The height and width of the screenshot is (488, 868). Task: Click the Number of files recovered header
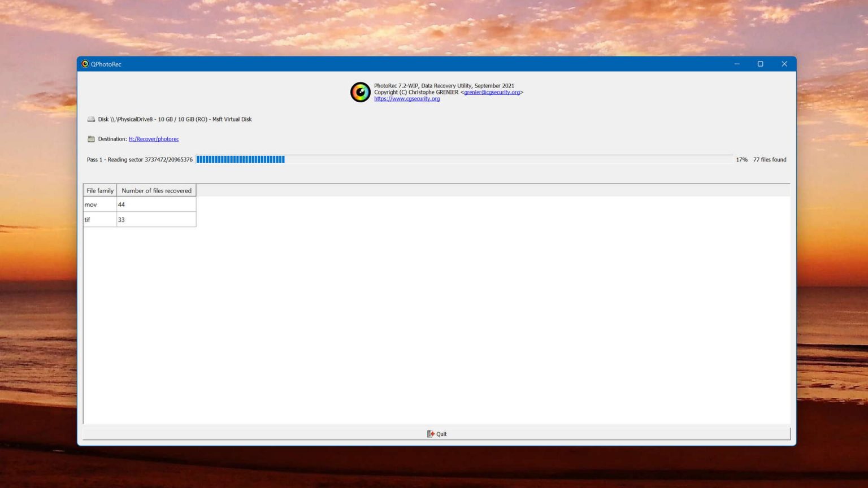156,190
